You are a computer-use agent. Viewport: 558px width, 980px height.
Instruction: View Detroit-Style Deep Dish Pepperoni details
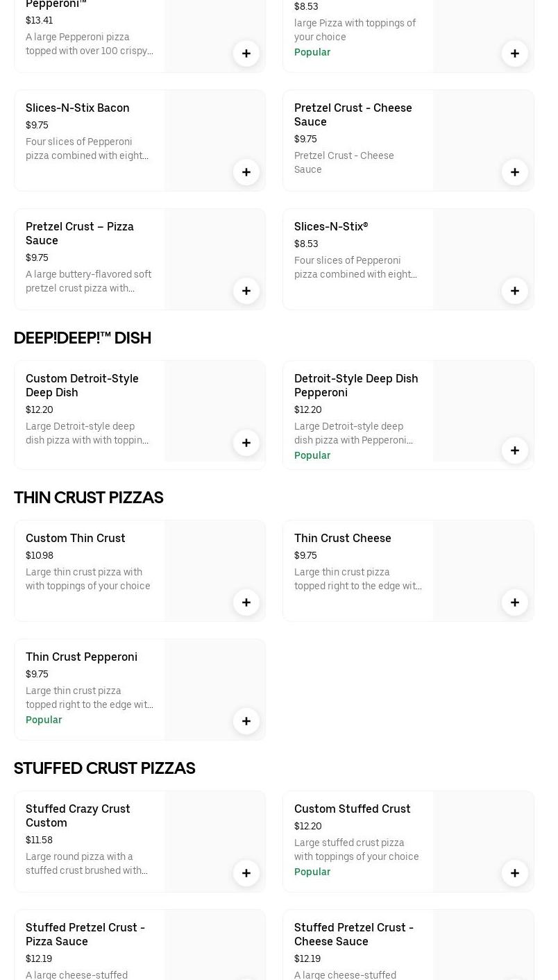355,385
